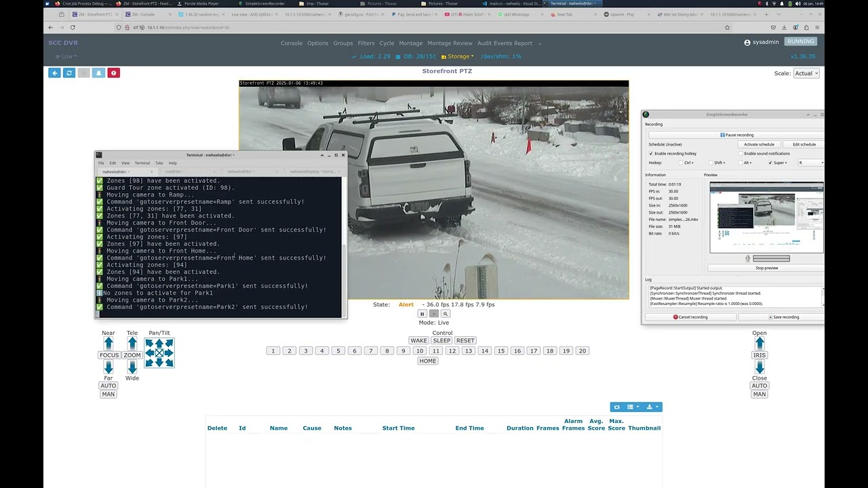Click the Near focus up arrow
The image size is (868, 488).
pos(108,344)
